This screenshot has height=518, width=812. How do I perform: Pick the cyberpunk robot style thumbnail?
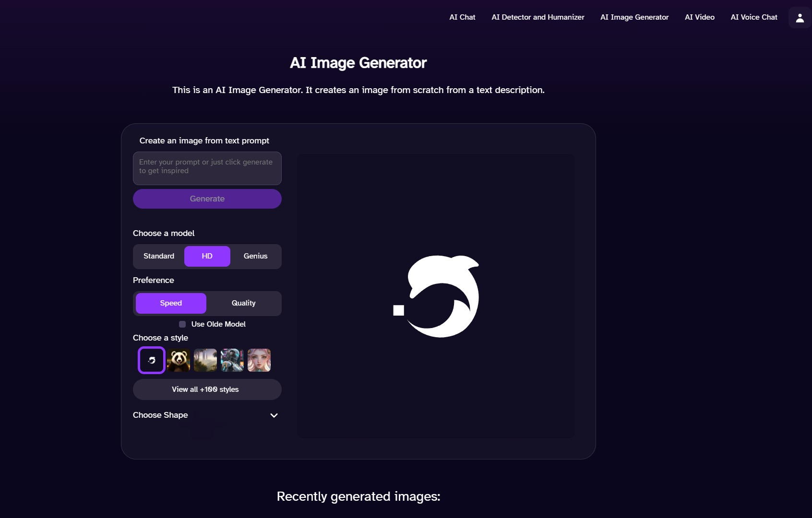232,360
